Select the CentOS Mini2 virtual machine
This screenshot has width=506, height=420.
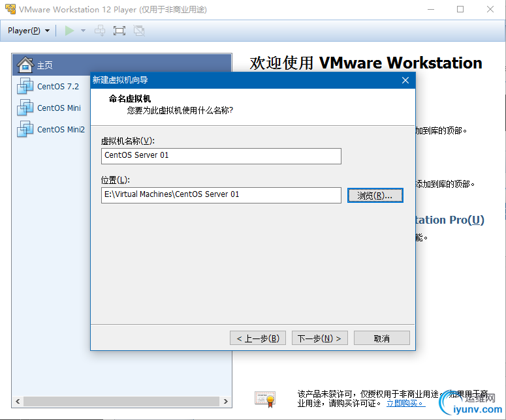[x=61, y=129]
